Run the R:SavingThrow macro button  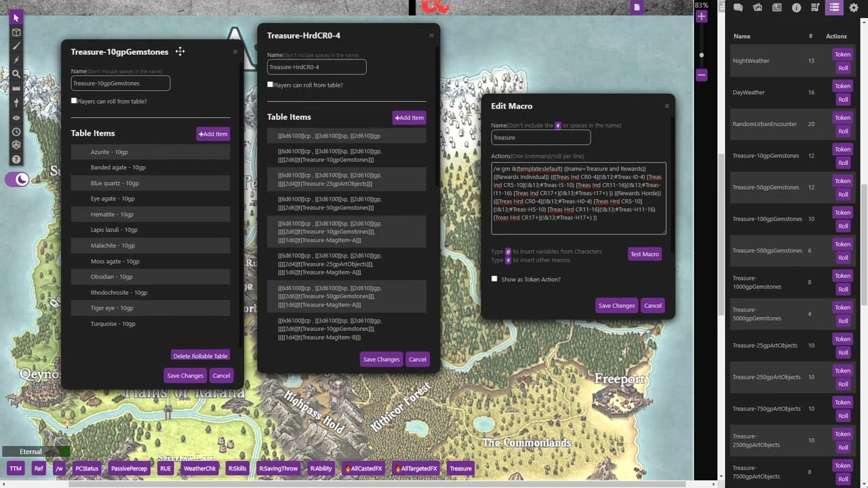pyautogui.click(x=279, y=468)
